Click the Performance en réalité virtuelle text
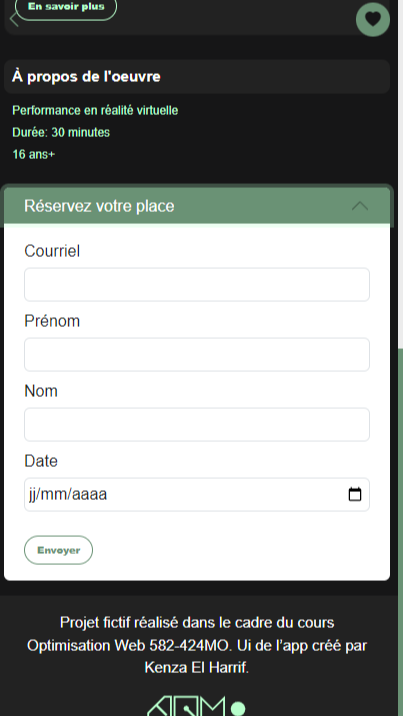The height and width of the screenshot is (716, 403). click(x=95, y=111)
